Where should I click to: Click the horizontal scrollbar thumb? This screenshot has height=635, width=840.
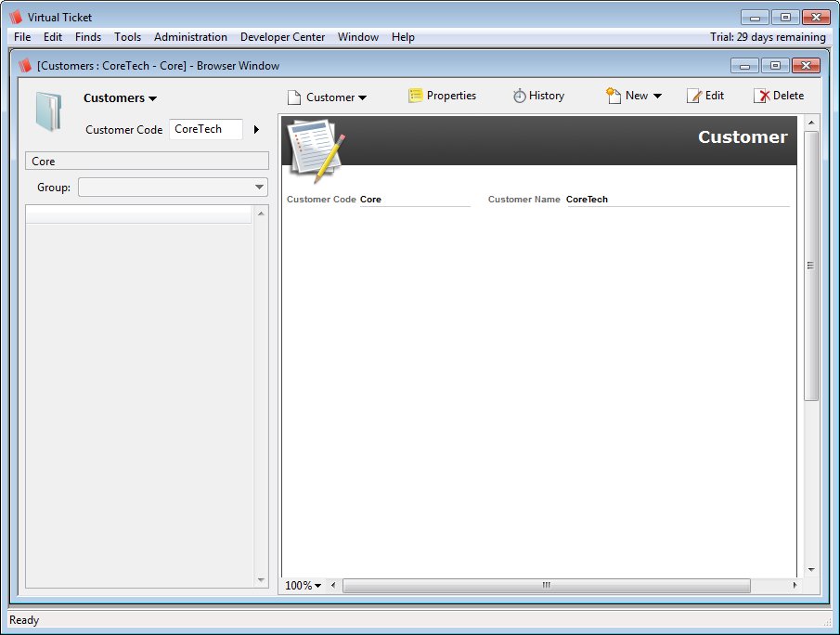tap(547, 585)
